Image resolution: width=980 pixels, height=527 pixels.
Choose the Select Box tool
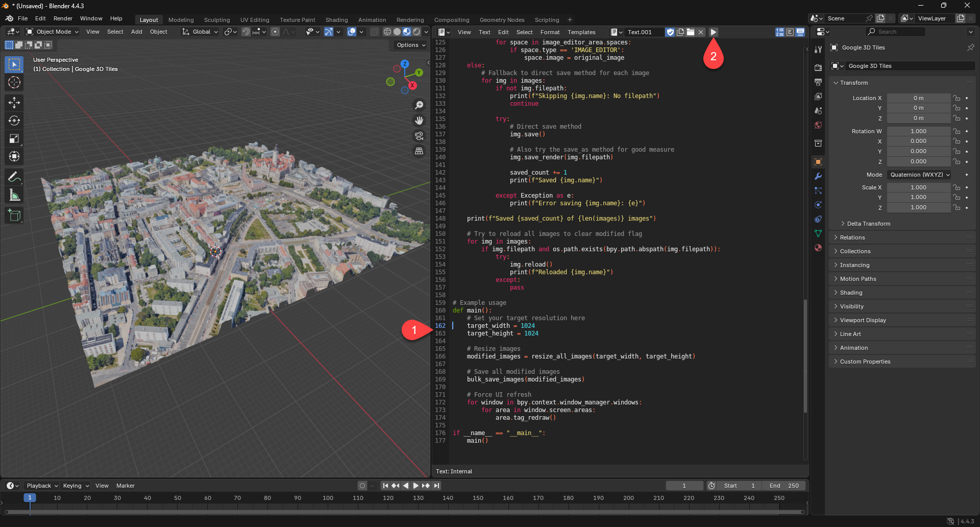pos(14,64)
